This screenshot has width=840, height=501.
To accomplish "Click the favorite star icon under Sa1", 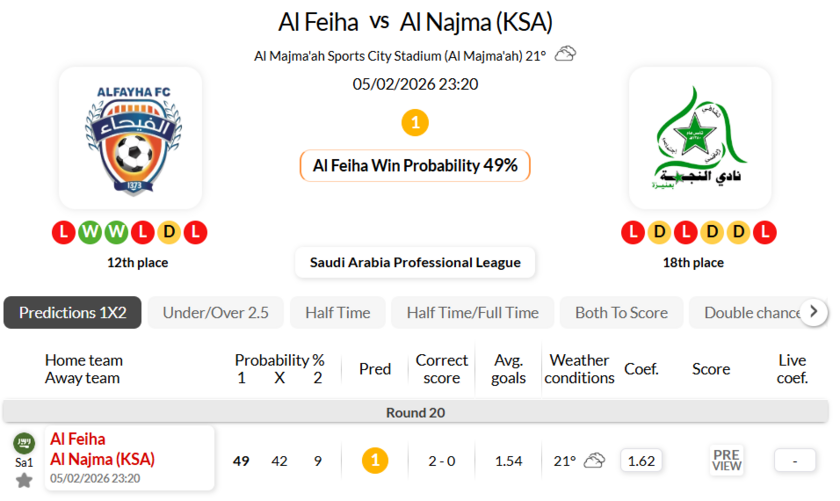I will coord(24,480).
